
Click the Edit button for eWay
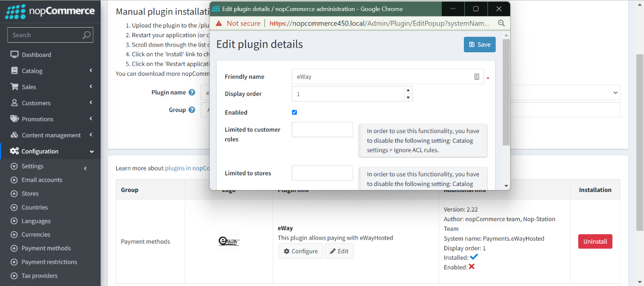coord(339,251)
